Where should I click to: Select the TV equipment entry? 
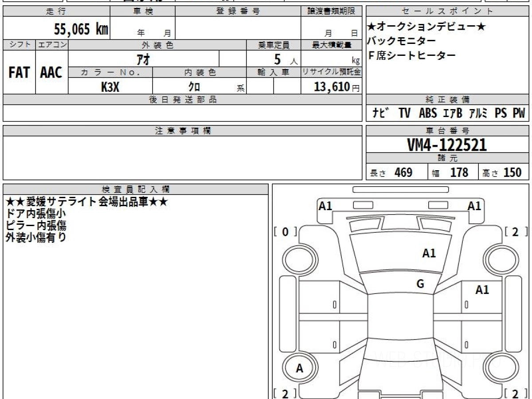point(404,113)
